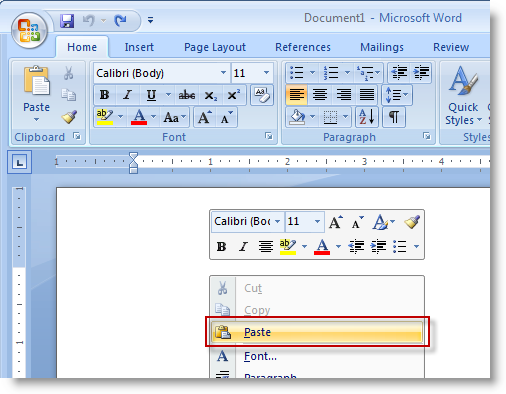Expand the Paste options arrow in ribbon

pos(36,119)
